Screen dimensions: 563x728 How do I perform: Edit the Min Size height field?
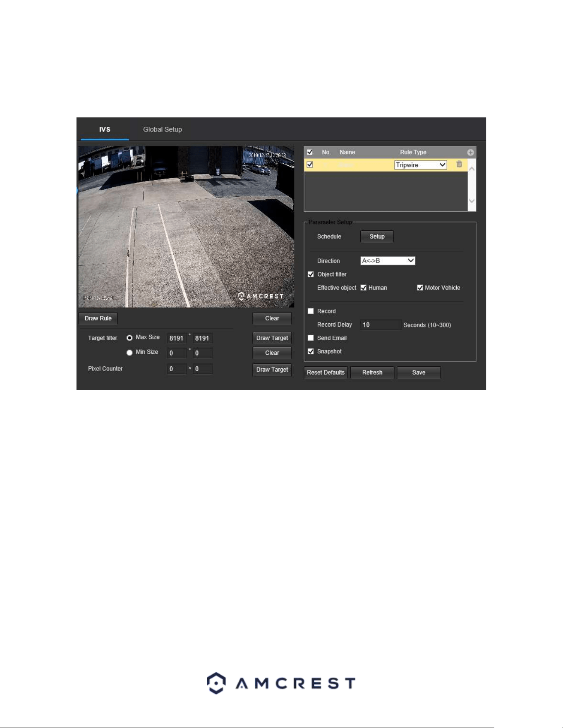[x=203, y=353]
